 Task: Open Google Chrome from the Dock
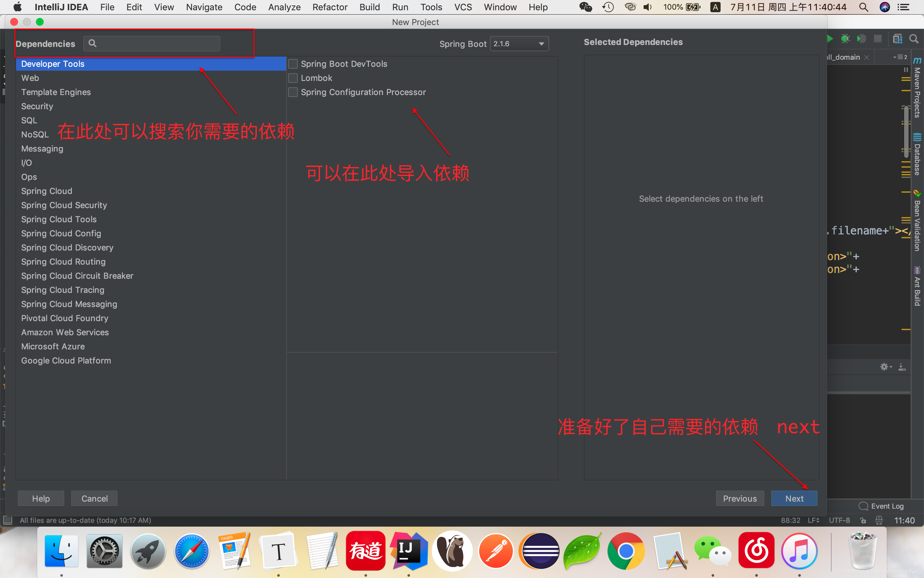coord(626,550)
